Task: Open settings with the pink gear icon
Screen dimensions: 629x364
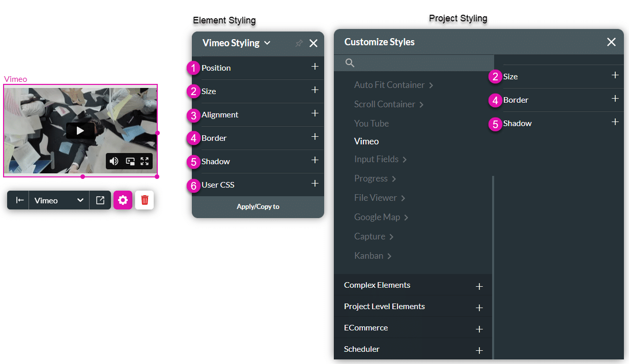Action: pos(123,200)
